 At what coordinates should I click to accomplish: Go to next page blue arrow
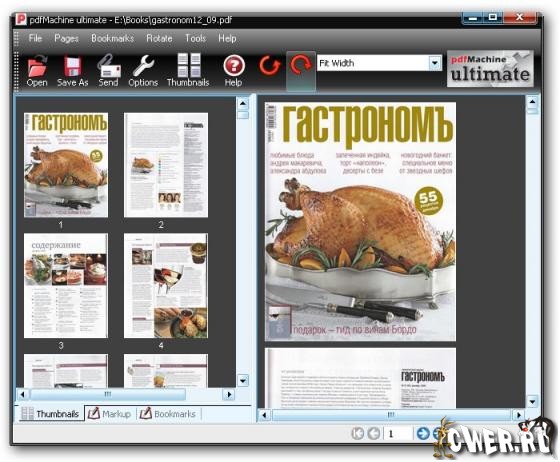(423, 433)
